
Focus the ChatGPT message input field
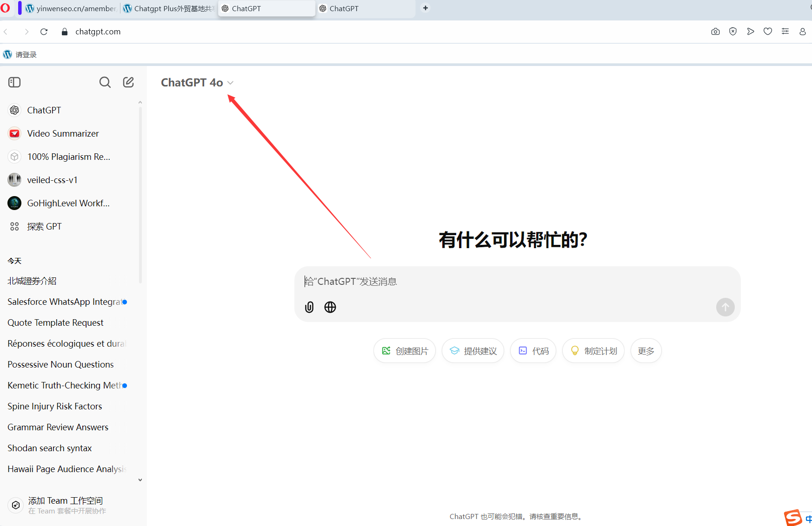tap(512, 282)
